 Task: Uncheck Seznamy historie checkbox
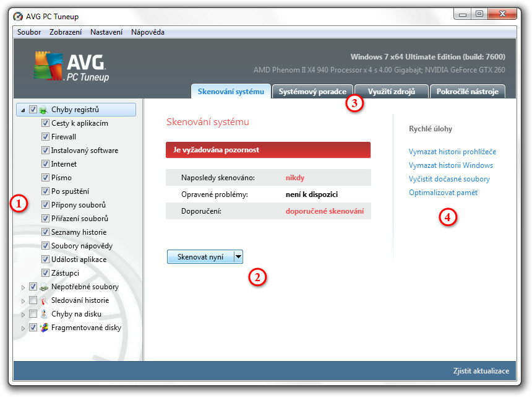(45, 232)
